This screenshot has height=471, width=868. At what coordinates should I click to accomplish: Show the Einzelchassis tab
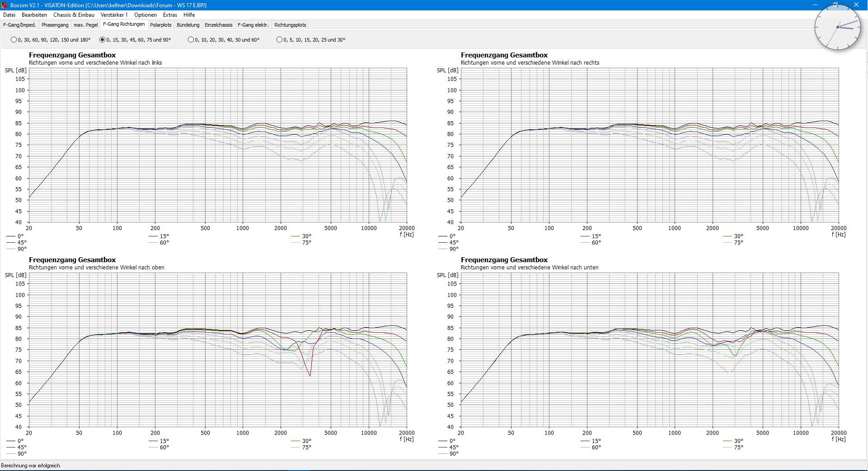coord(218,25)
